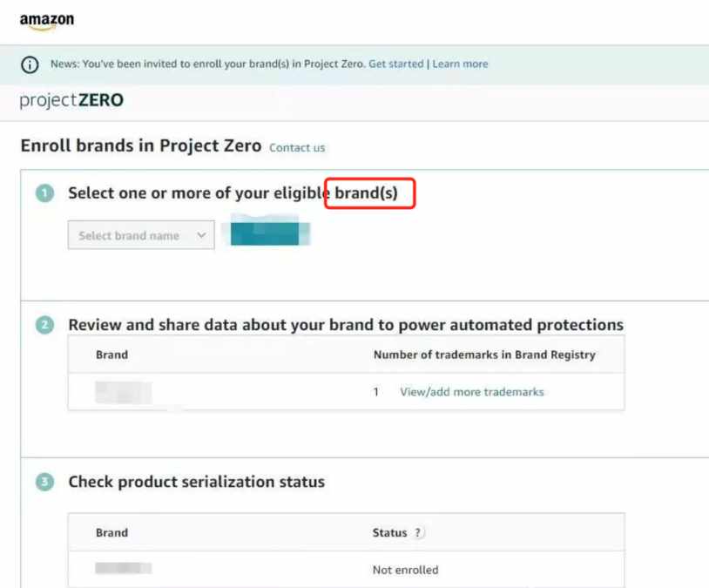Open the Learn more link

pyautogui.click(x=460, y=64)
